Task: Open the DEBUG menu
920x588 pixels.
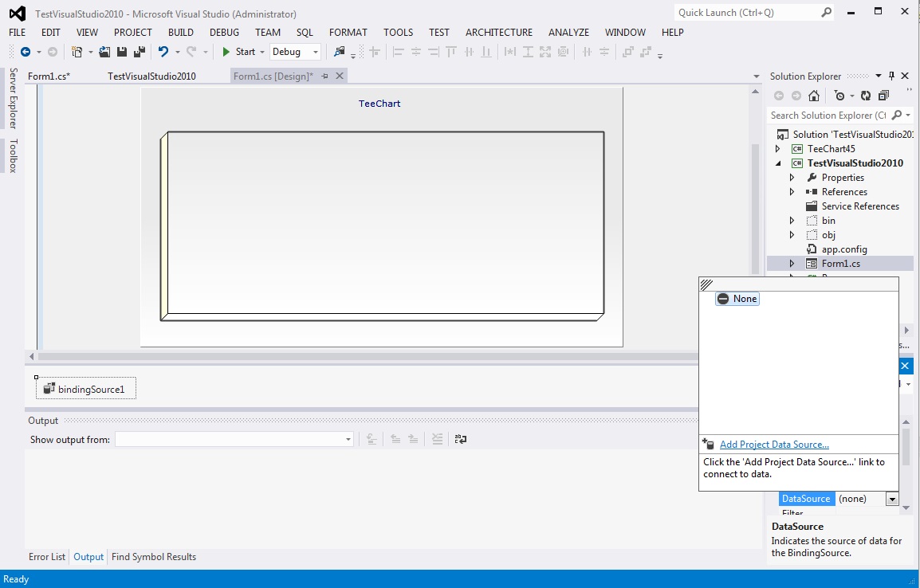Action: tap(224, 32)
